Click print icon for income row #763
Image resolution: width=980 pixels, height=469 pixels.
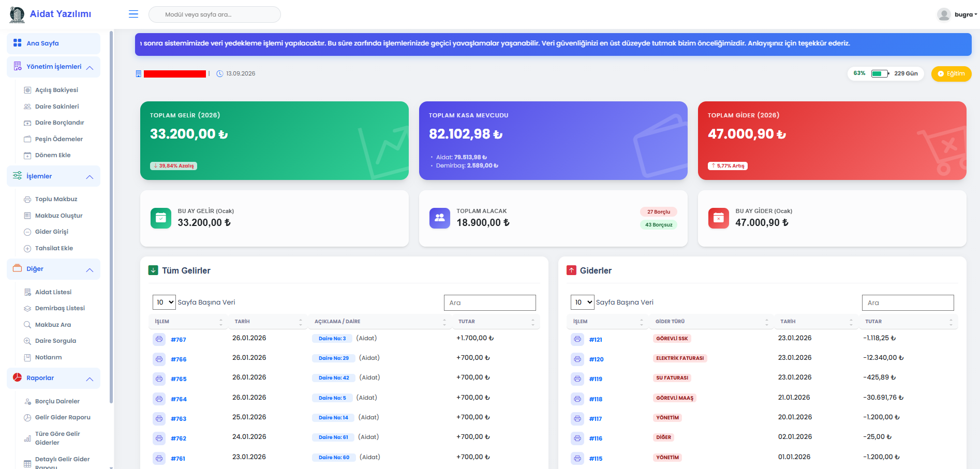[159, 418]
